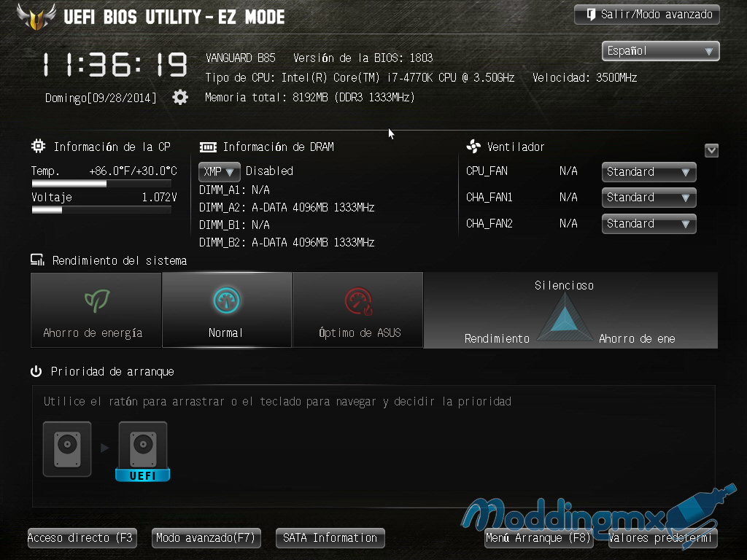Expand the fan section chevron button
The width and height of the screenshot is (747, 560).
point(712,150)
